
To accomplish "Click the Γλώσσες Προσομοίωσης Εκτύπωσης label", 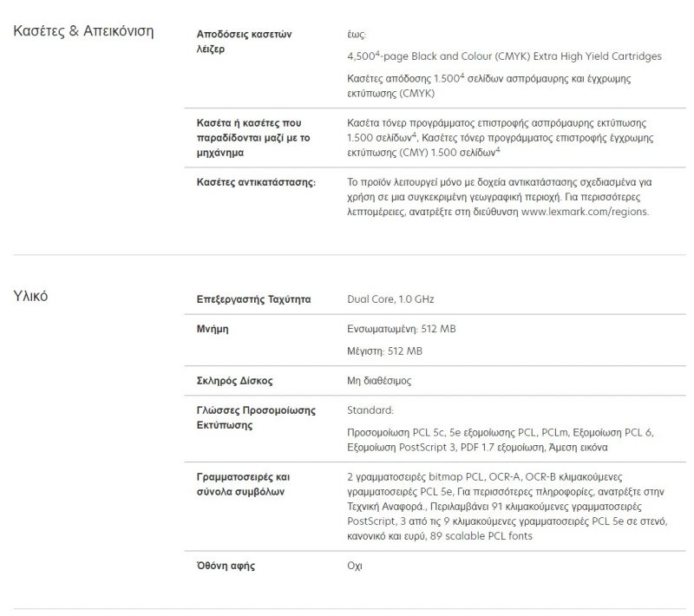I will pyautogui.click(x=256, y=417).
